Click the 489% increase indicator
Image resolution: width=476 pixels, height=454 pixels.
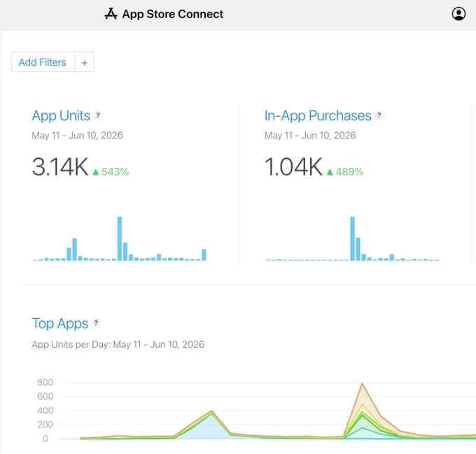[345, 172]
